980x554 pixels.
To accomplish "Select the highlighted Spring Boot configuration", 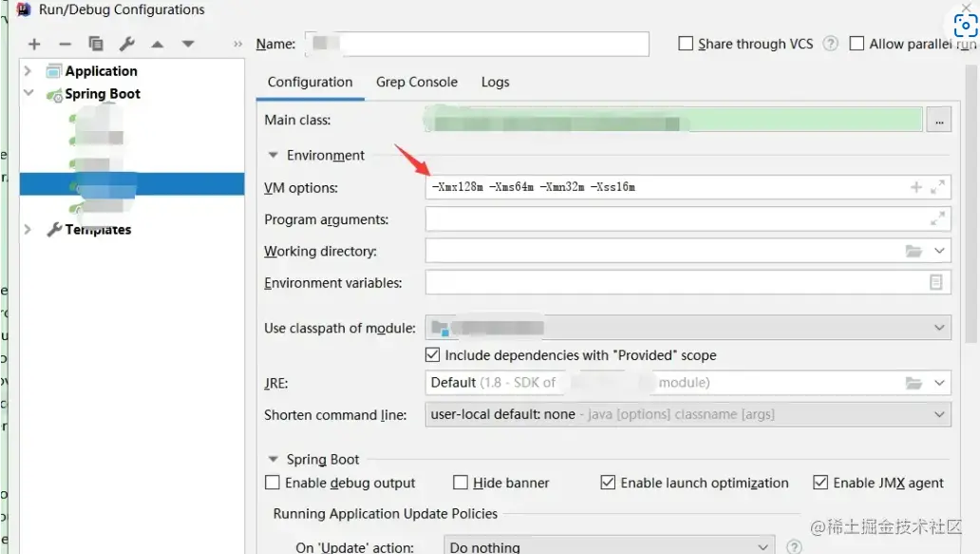I will (132, 183).
